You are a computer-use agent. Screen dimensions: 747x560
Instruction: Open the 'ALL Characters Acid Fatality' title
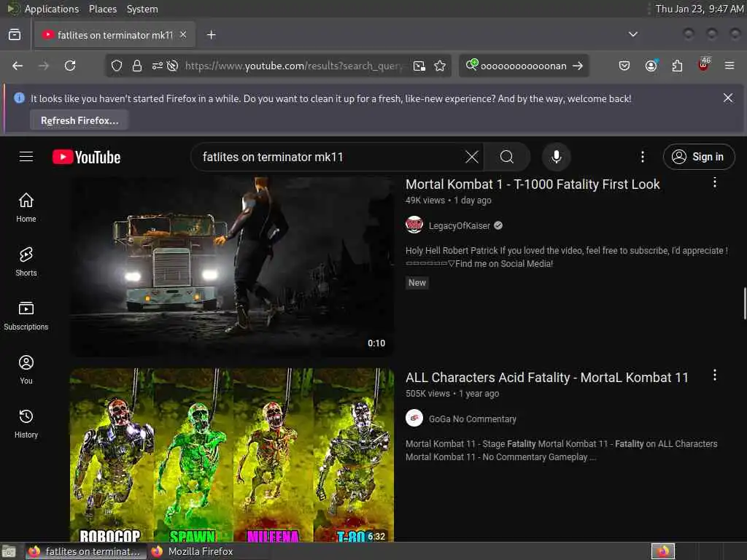547,377
